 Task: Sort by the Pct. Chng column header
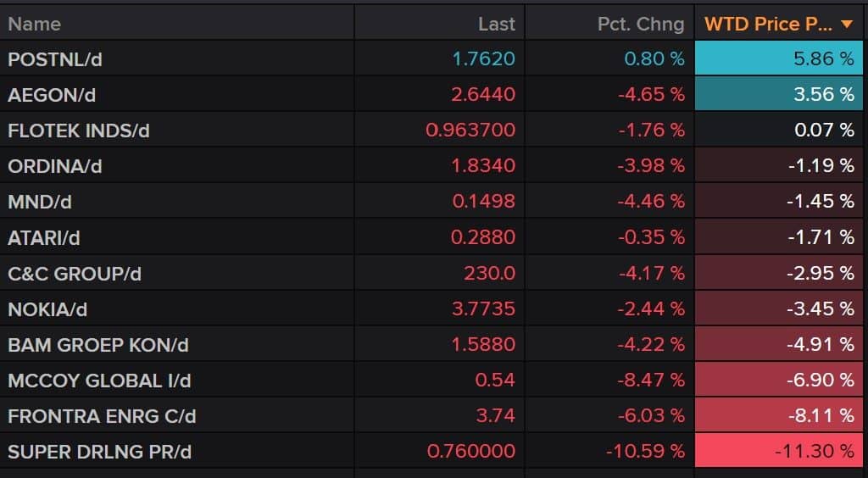[x=640, y=24]
